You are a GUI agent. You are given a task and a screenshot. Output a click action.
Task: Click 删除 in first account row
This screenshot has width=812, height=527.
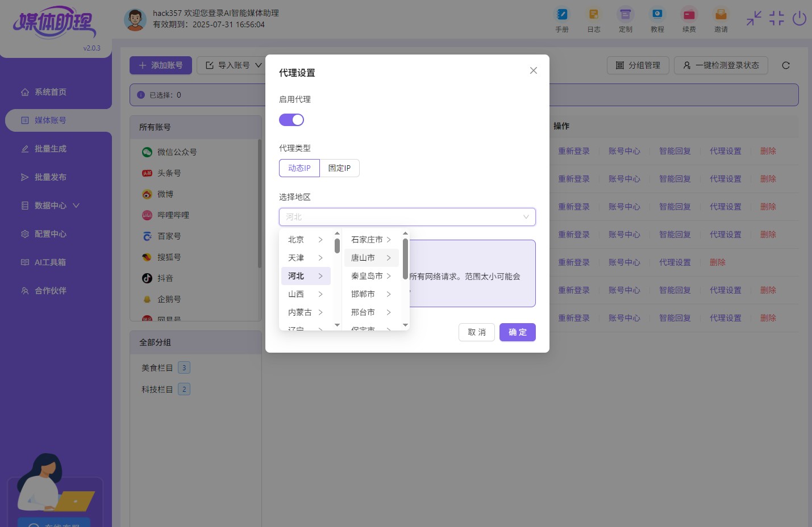(768, 151)
